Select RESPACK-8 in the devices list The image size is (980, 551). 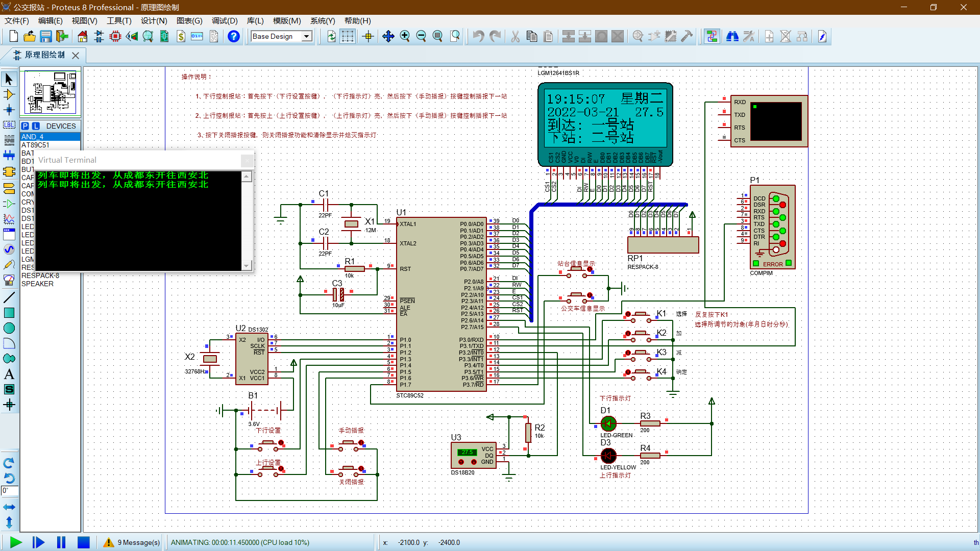coord(50,275)
